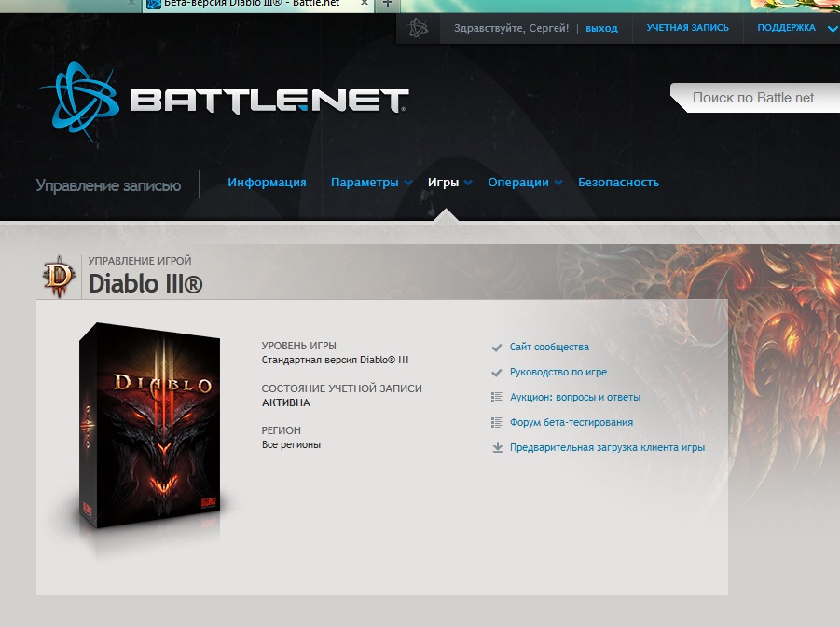
Task: Click the СОСТОЯНИЕ УЧЕТНОЙ ЗАПИСИ label
Action: pyautogui.click(x=341, y=388)
